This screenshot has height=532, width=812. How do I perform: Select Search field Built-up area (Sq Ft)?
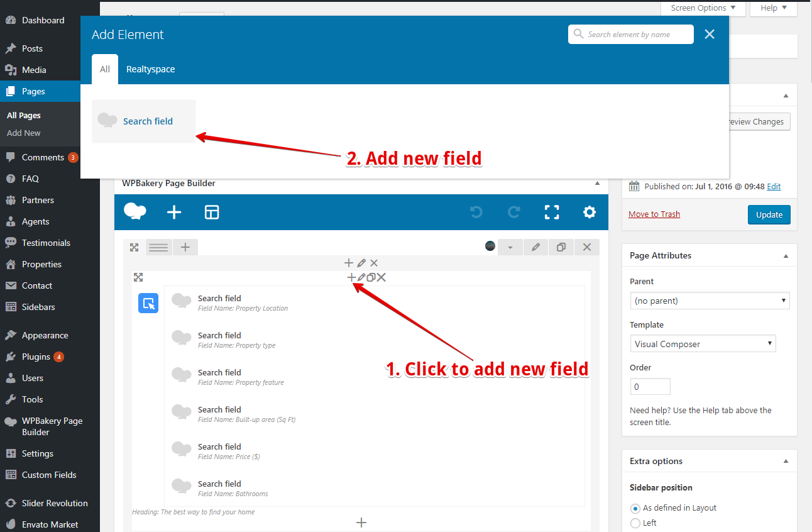[374, 414]
